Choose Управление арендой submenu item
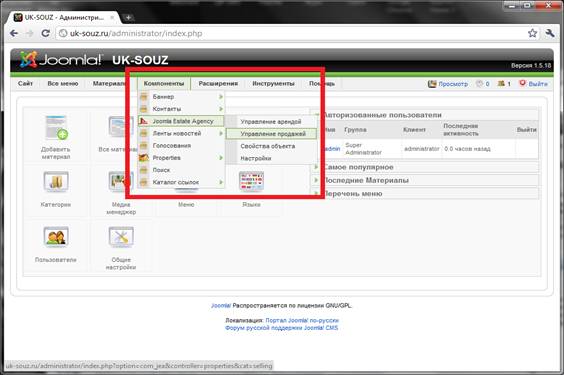Viewport: 564px width, 375px height. click(x=272, y=122)
